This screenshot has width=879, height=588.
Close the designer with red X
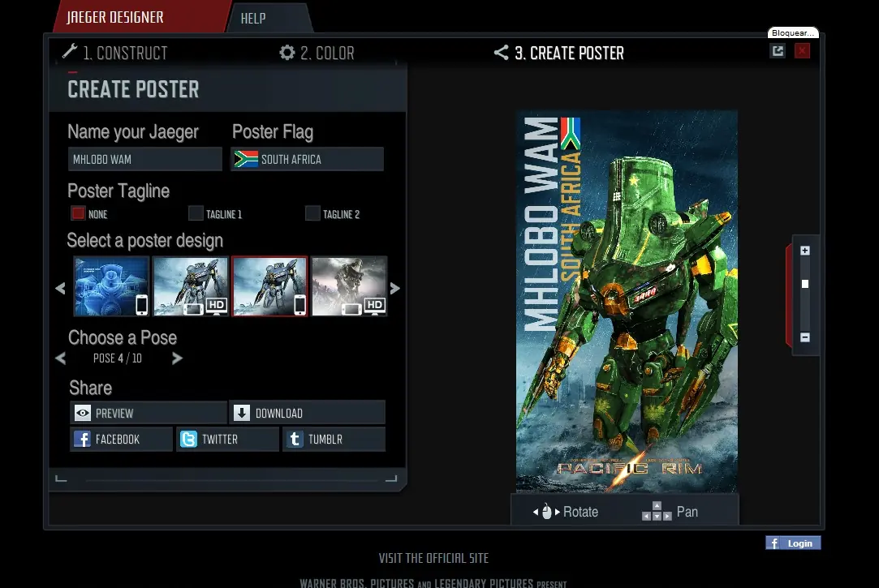tap(802, 51)
